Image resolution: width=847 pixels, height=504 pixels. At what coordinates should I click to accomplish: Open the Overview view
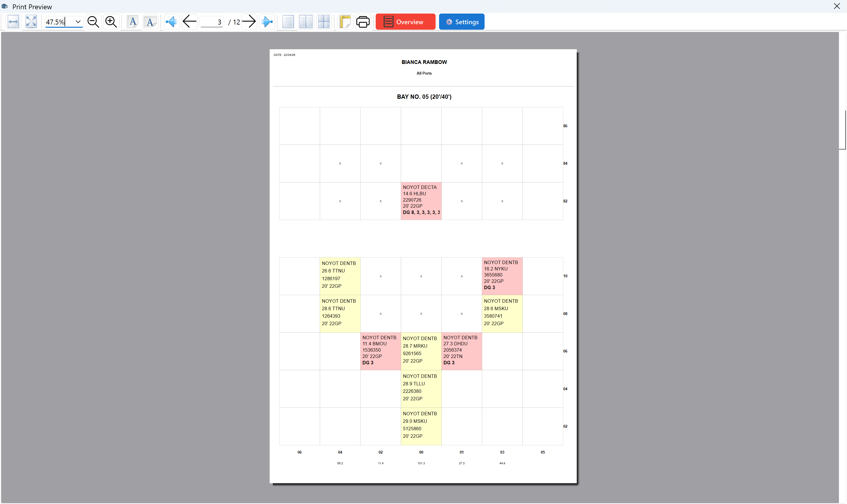[x=405, y=22]
